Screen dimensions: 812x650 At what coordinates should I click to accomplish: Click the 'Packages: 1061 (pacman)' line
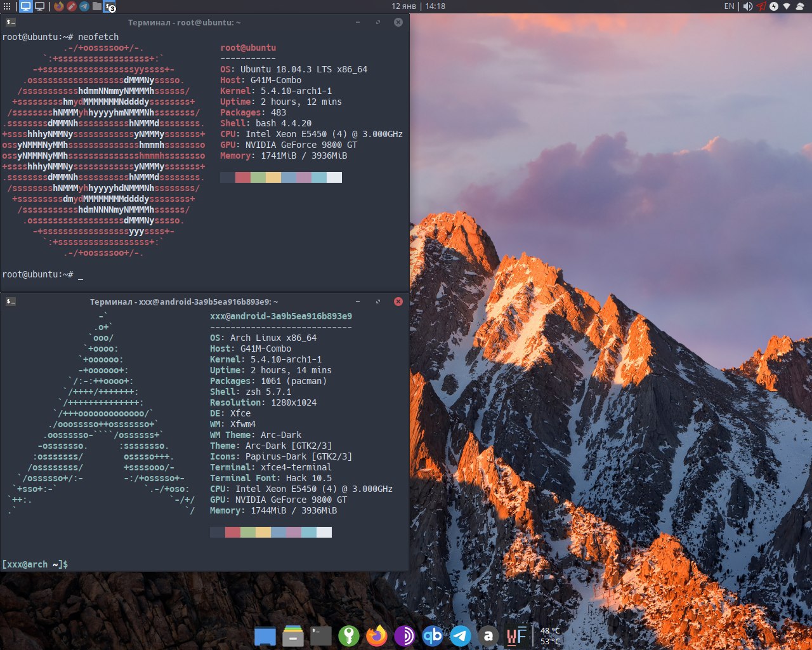pyautogui.click(x=268, y=381)
